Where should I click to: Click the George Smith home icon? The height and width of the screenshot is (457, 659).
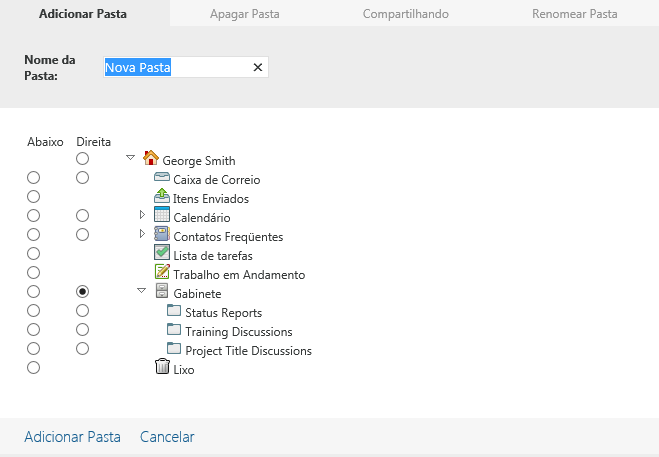point(151,158)
